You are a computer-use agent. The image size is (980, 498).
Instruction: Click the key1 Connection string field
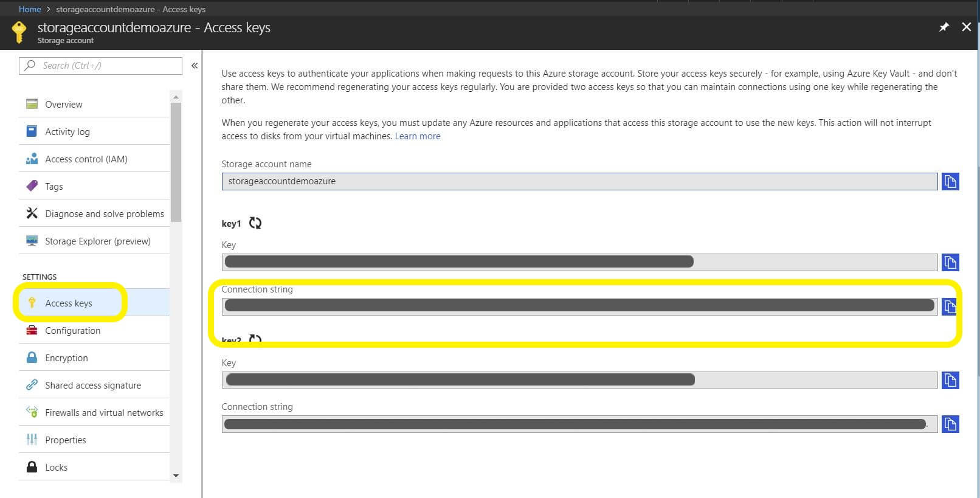[x=579, y=306]
